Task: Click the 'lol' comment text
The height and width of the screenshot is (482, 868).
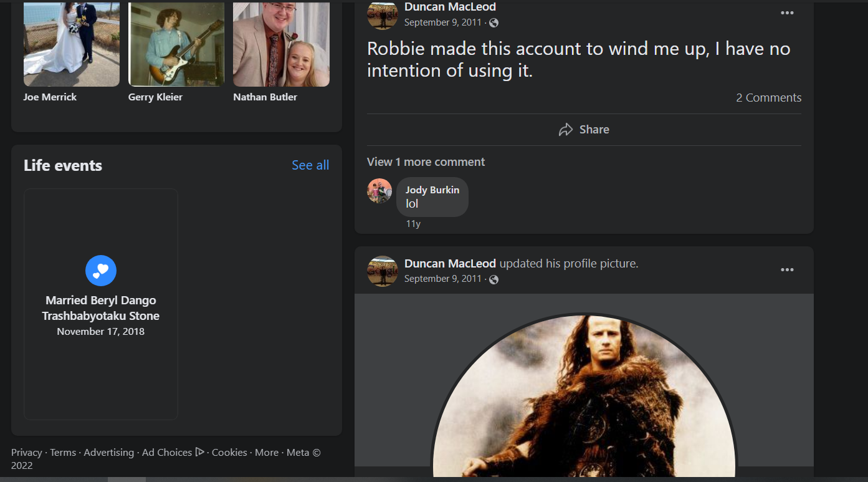Action: [412, 204]
